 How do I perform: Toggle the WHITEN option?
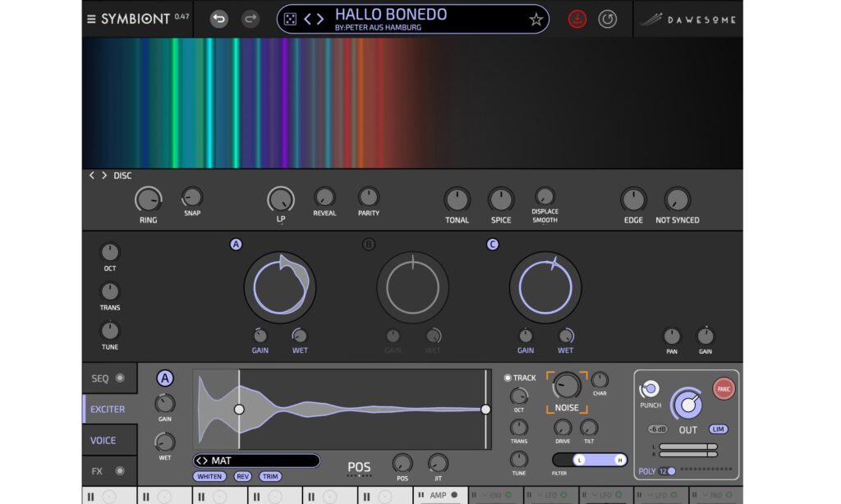pos(210,476)
